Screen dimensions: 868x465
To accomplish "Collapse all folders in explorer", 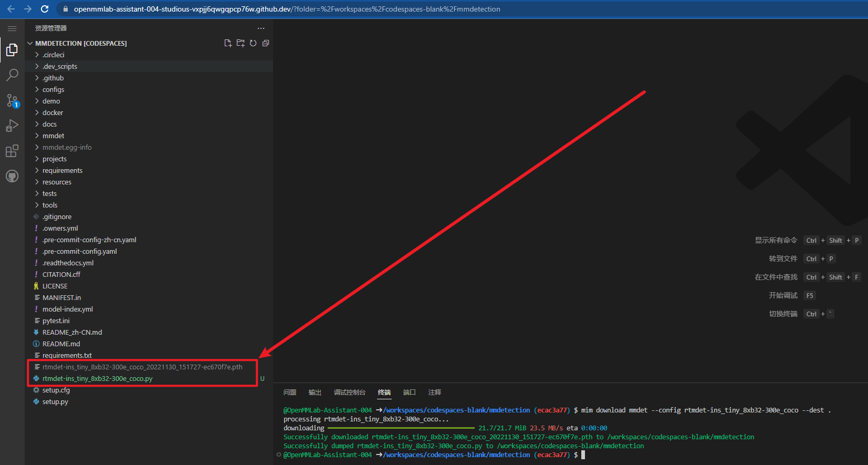I will pyautogui.click(x=266, y=43).
